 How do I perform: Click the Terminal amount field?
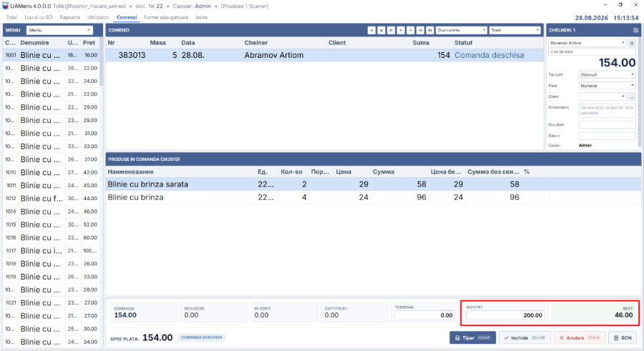pos(424,315)
